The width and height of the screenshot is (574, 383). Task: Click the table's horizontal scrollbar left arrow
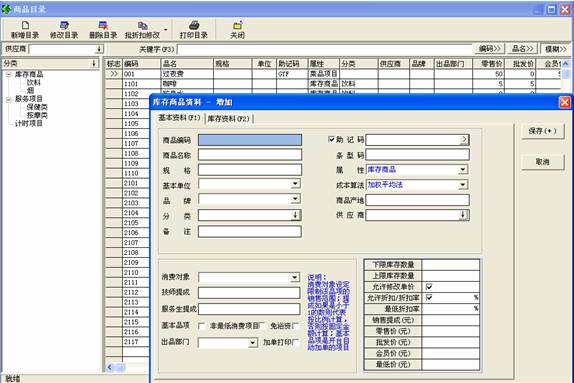click(109, 367)
